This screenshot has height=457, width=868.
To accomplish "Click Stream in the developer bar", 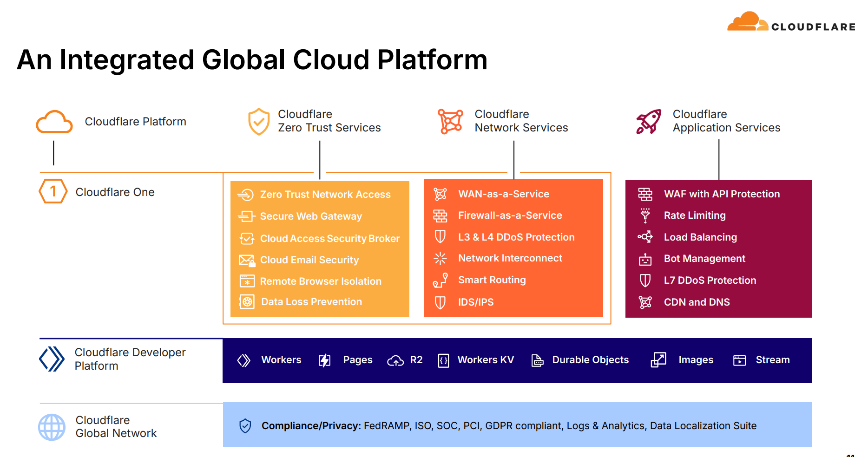I will click(772, 360).
